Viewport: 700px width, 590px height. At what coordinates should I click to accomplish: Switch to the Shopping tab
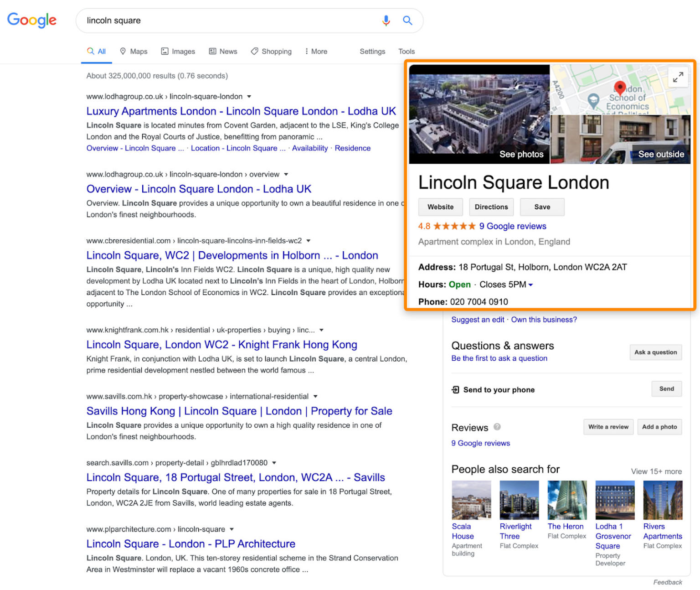pos(271,52)
